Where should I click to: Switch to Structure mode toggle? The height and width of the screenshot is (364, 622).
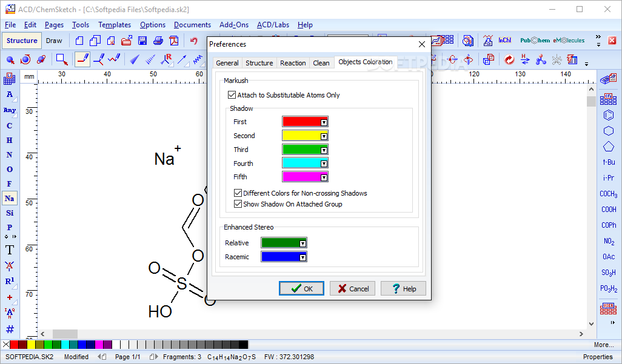(22, 41)
